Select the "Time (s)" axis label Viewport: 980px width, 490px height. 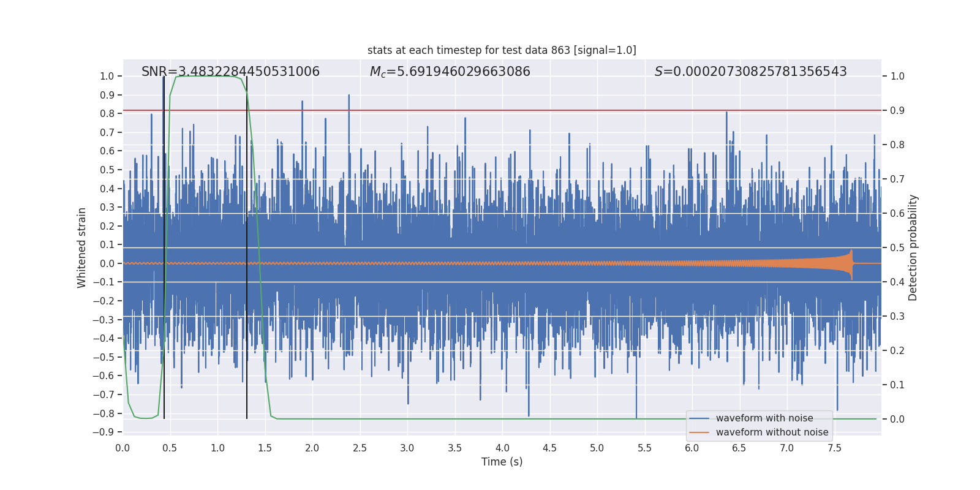click(x=502, y=462)
